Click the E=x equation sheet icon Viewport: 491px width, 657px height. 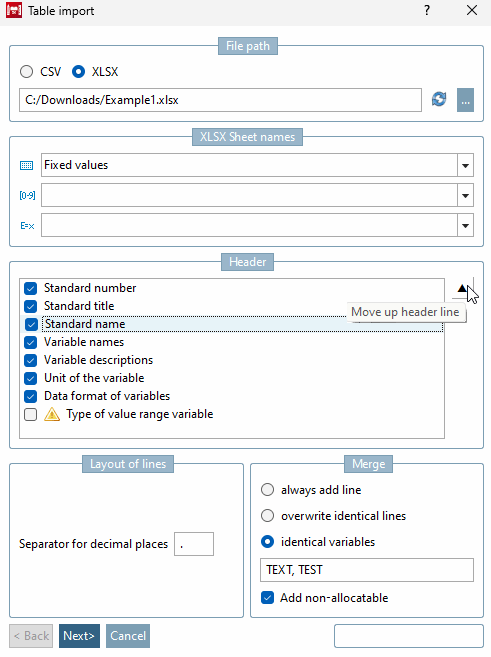[27, 226]
